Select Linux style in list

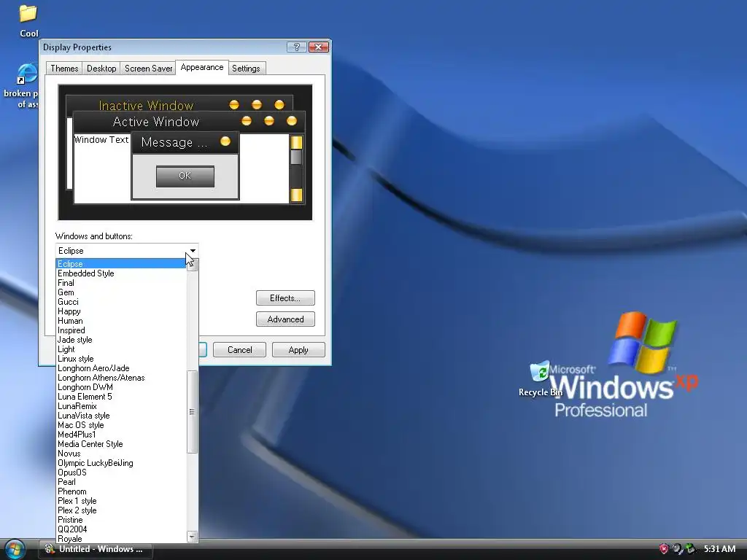(120, 359)
